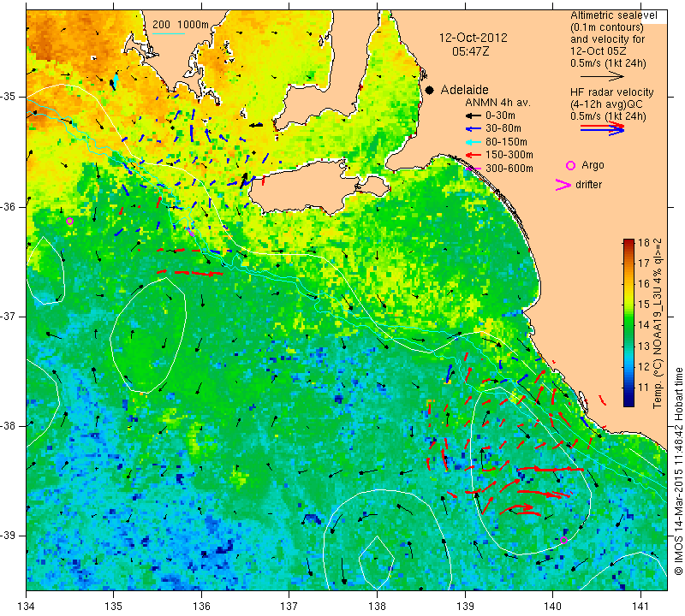Image resolution: width=685 pixels, height=616 pixels.
Task: Click the '(4-12h avg)QC' legend text
Action: point(605,104)
